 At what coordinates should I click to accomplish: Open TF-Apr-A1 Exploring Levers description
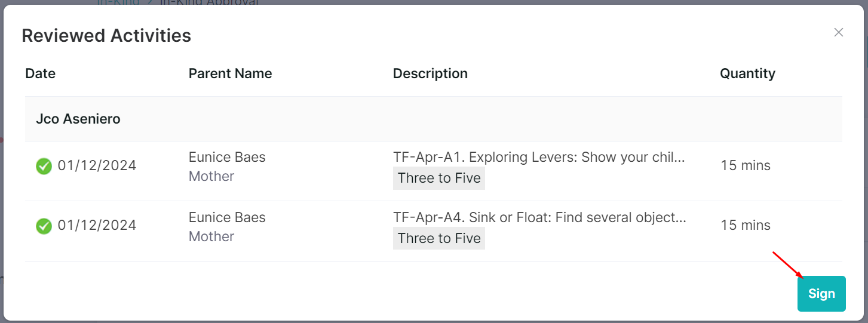(539, 157)
